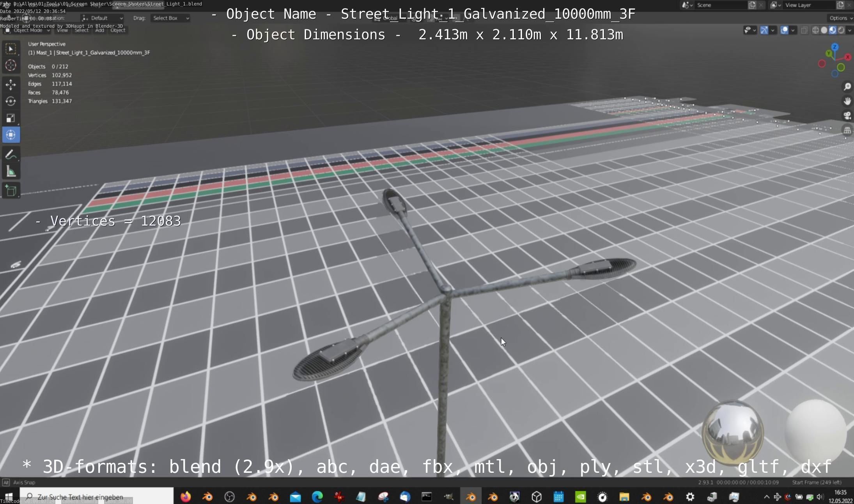Click the Windows Start button
This screenshot has height=504, width=854.
point(9,497)
